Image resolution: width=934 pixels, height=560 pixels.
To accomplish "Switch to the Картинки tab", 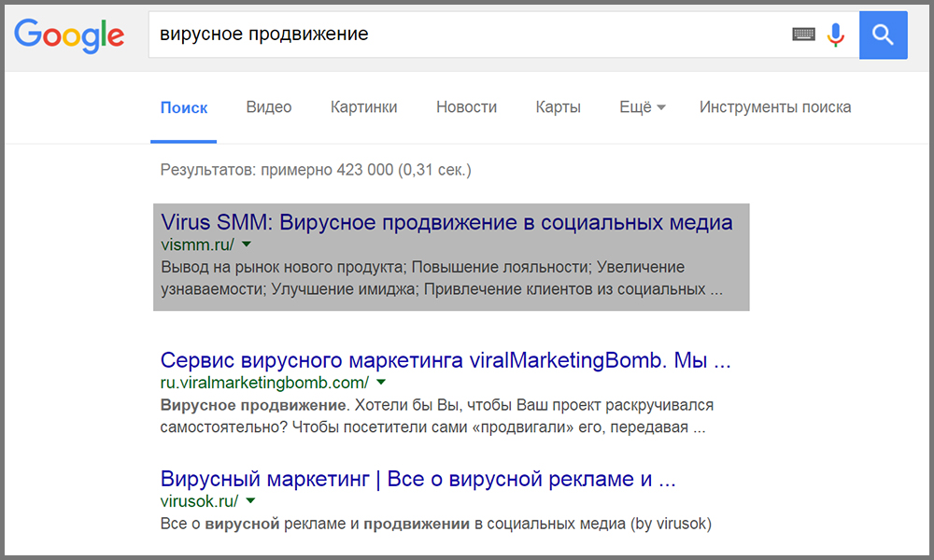I will 363,107.
